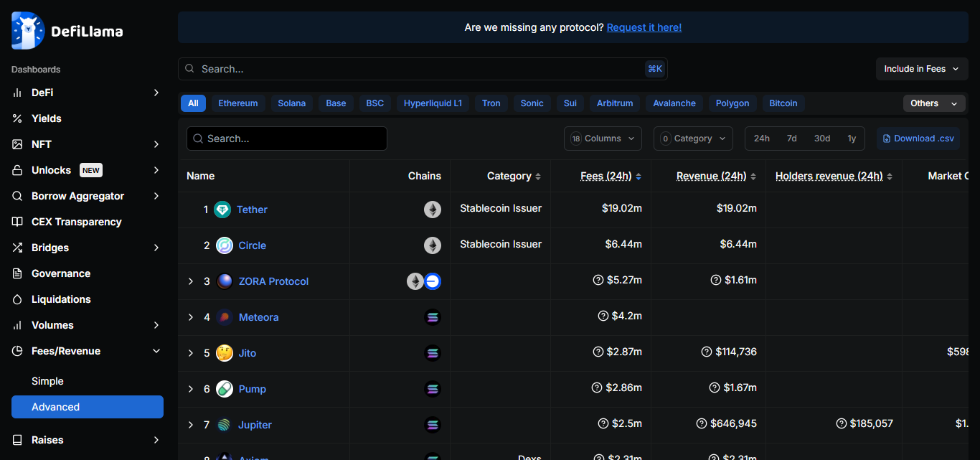The width and height of the screenshot is (980, 460).
Task: Filter by Ethereum chain
Action: (238, 103)
